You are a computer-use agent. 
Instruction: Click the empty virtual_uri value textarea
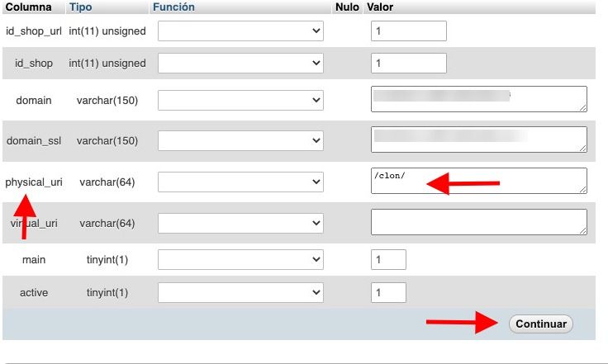[x=479, y=222]
